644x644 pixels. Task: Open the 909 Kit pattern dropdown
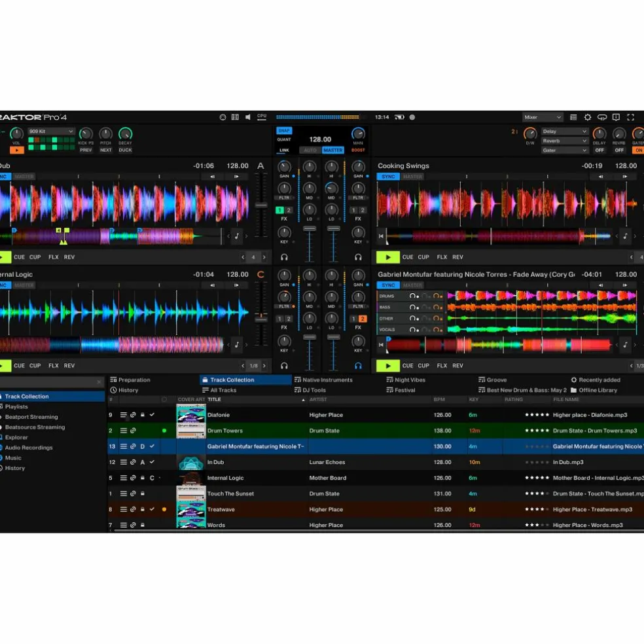point(51,132)
